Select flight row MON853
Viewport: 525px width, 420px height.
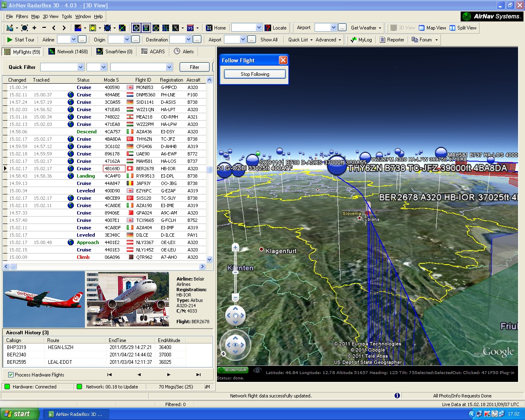tap(105, 87)
